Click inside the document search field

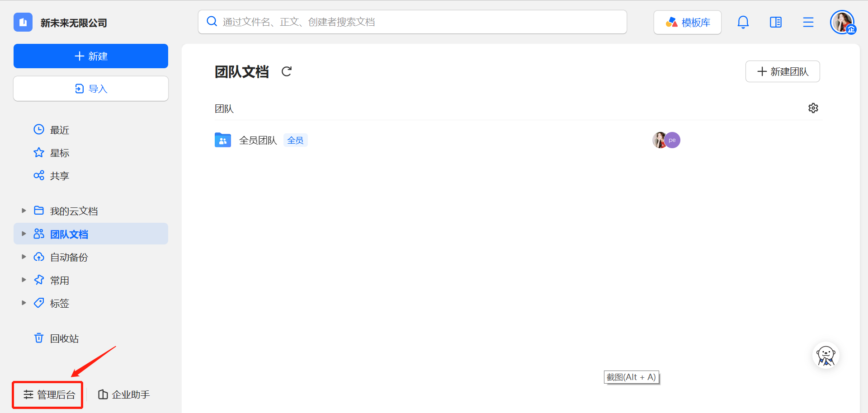point(407,22)
